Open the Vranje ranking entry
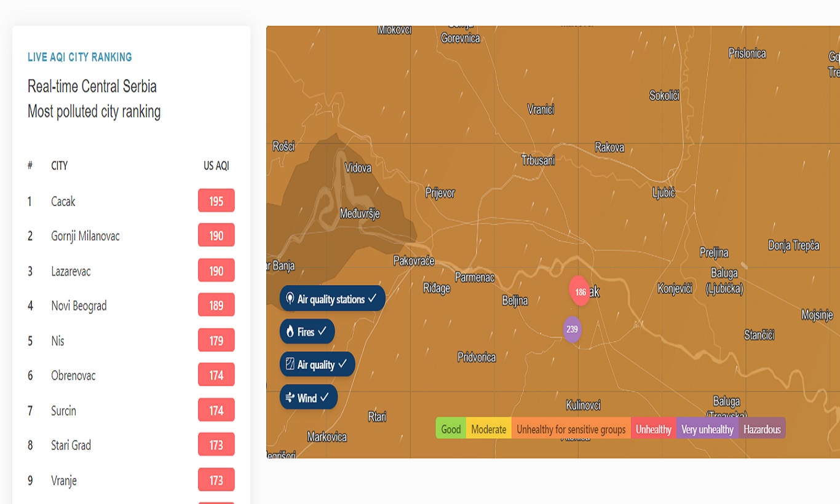This screenshot has width=840, height=504. coord(130,480)
